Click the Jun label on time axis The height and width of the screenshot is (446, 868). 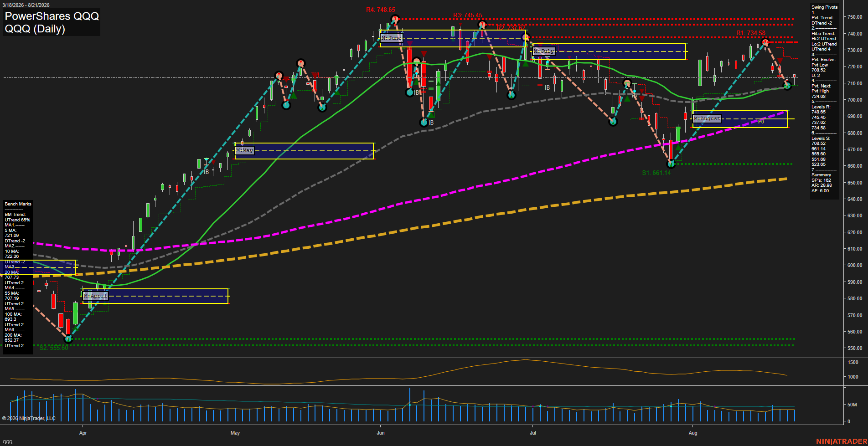point(381,433)
